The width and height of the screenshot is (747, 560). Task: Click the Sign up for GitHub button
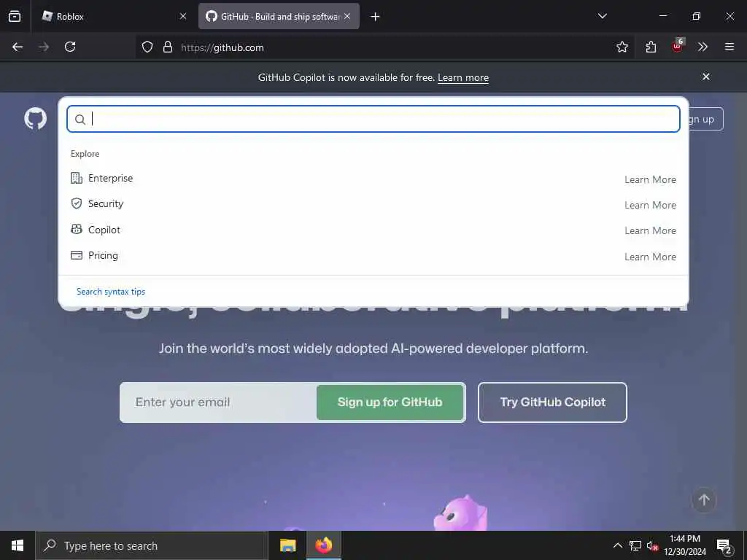[390, 402]
